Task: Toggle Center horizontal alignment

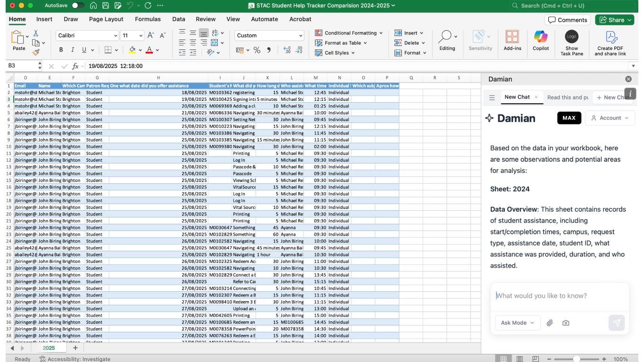Action: click(x=193, y=42)
